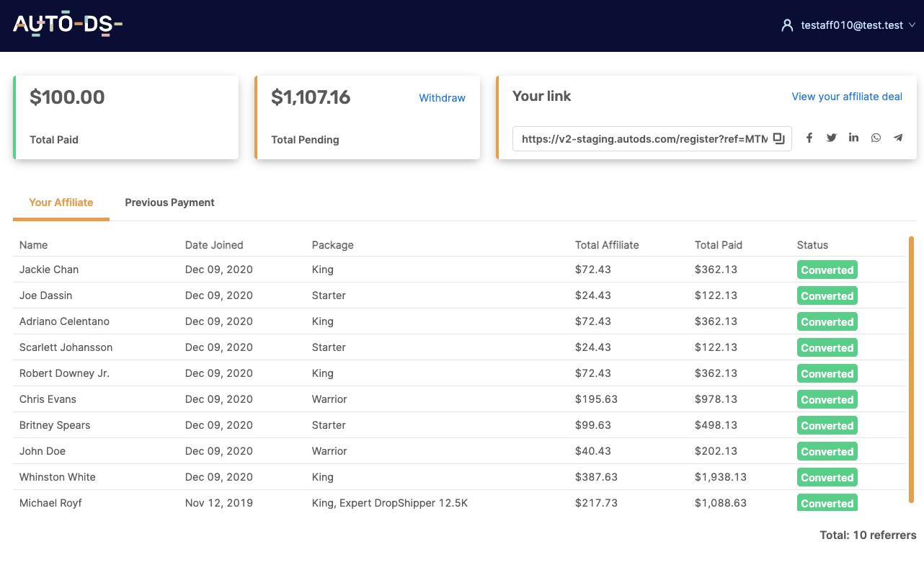Click the affiliate link URL field
The height and width of the screenshot is (583, 924).
tap(652, 139)
